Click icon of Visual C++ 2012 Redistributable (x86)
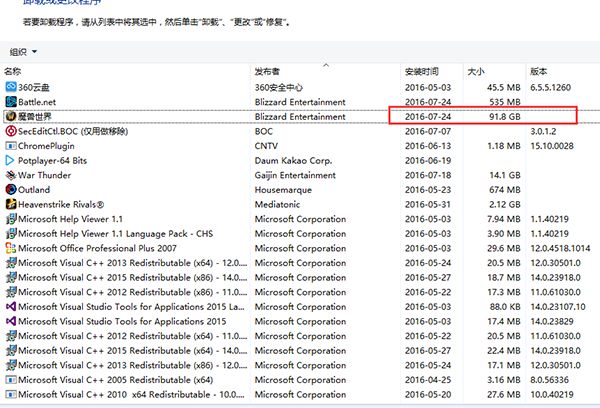The width and height of the screenshot is (600, 408). coord(11,292)
